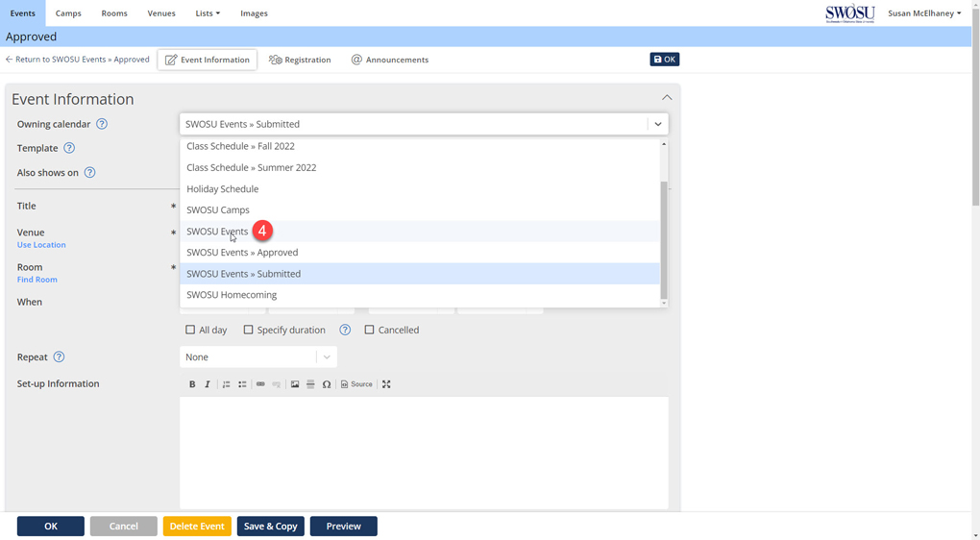
Task: Click the Save & Copy button
Action: pos(271,527)
